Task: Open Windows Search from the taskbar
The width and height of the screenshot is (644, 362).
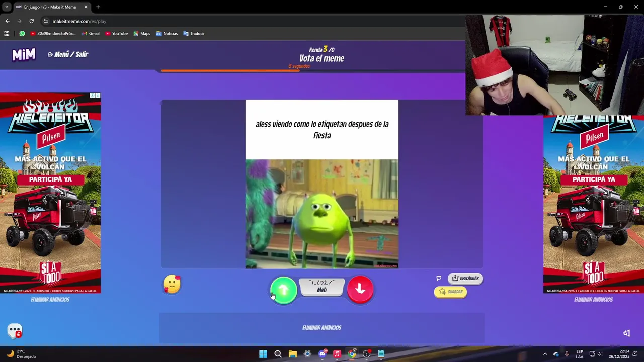Action: pyautogui.click(x=278, y=354)
